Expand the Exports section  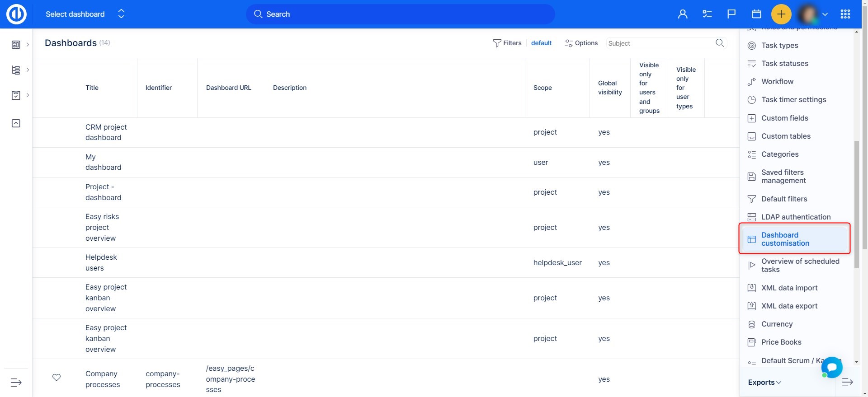[x=764, y=383]
